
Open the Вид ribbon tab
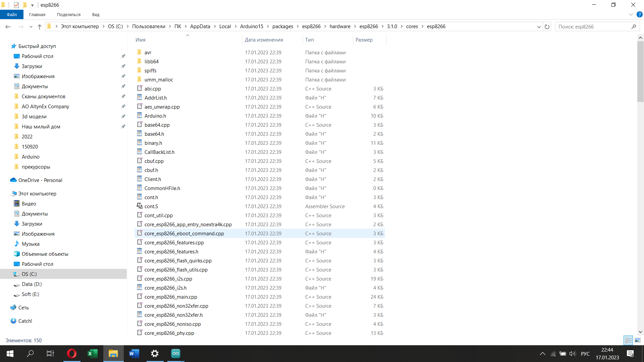point(96,14)
